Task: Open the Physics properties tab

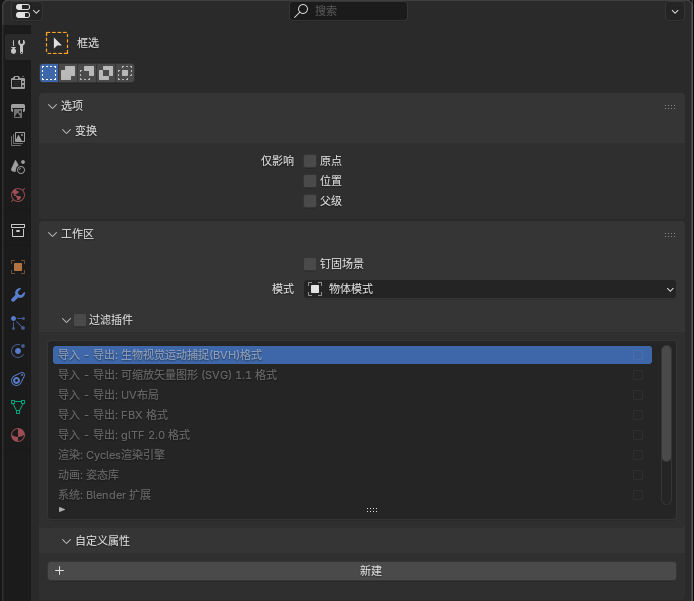Action: point(17,351)
